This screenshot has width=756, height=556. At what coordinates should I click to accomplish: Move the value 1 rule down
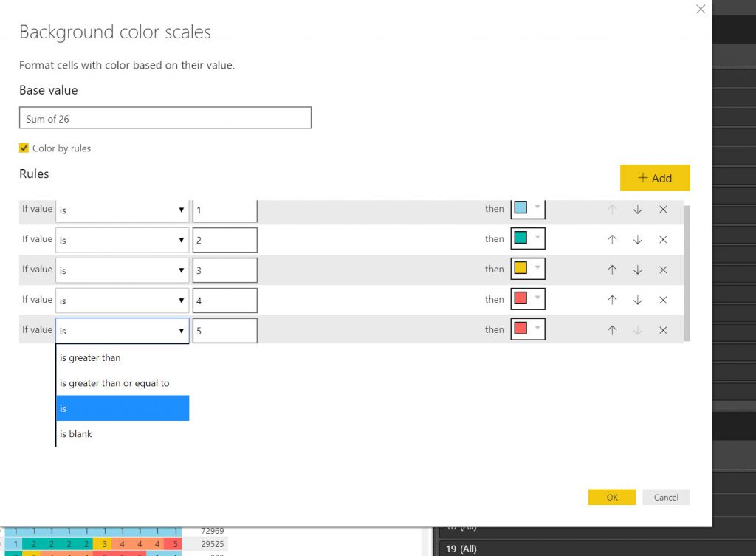pyautogui.click(x=638, y=210)
